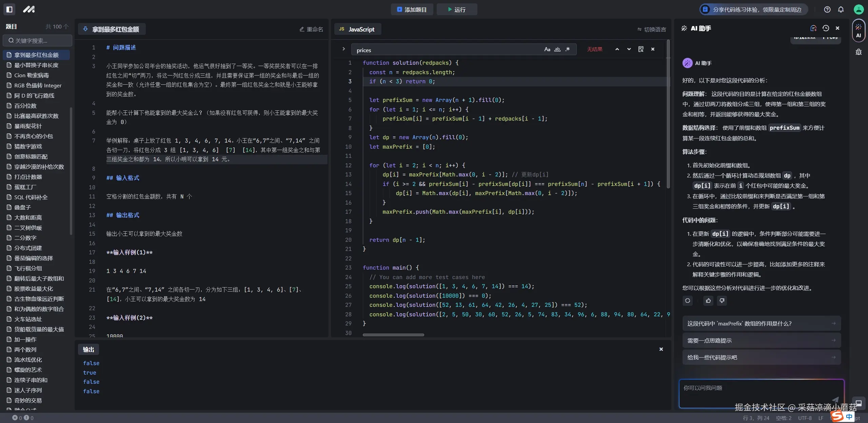This screenshot has width=868, height=423.
Task: Click the 添加题目 add problem button
Action: [x=412, y=9]
